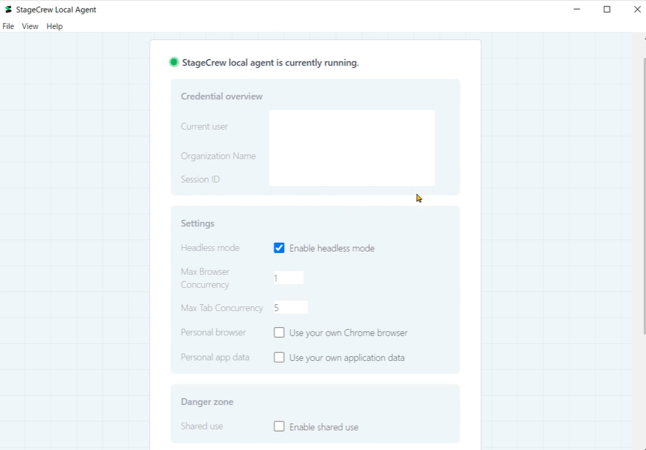Click the agent currently running status text
The height and width of the screenshot is (450, 646).
[270, 62]
